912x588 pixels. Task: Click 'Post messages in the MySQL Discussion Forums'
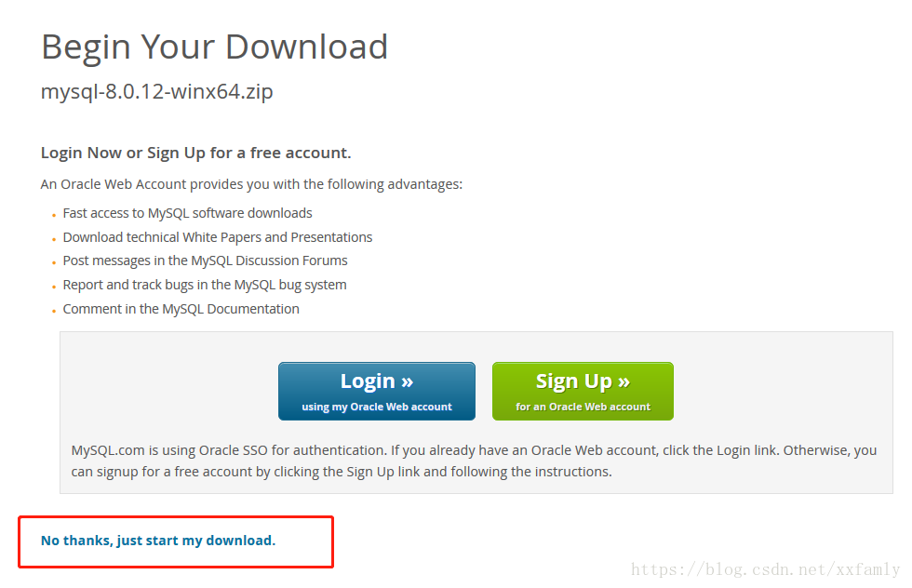point(205,261)
